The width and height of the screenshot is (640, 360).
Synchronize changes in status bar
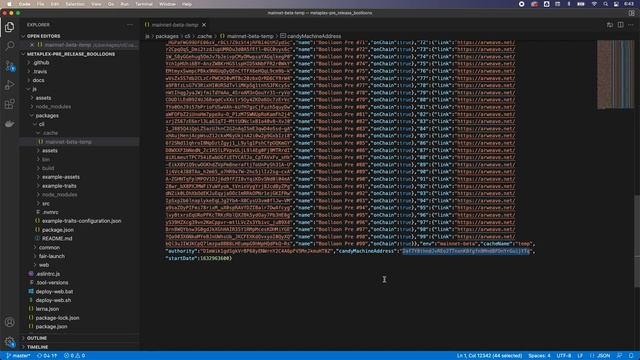[x=47, y=356]
